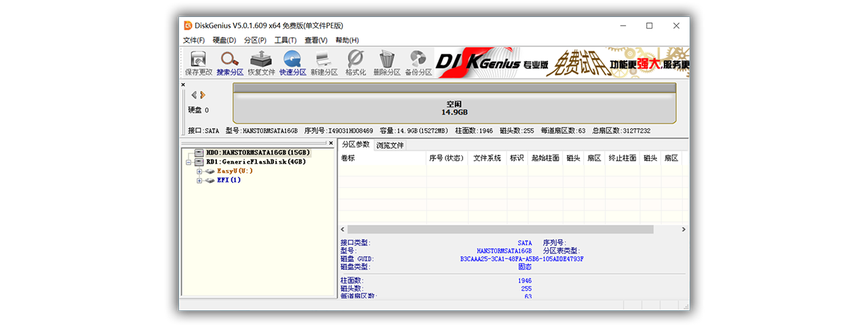The height and width of the screenshot is (326, 868).
Task: Open the 文件(F) menu
Action: click(194, 40)
